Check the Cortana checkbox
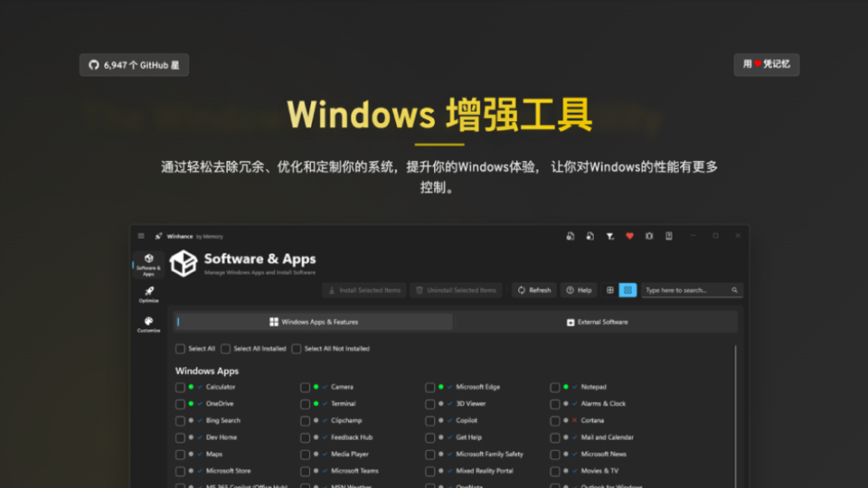 click(x=554, y=421)
